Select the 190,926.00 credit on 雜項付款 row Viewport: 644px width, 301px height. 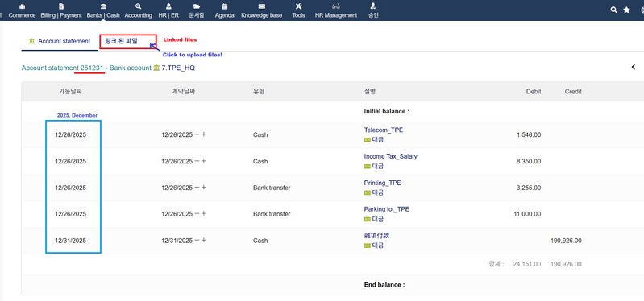pyautogui.click(x=566, y=241)
